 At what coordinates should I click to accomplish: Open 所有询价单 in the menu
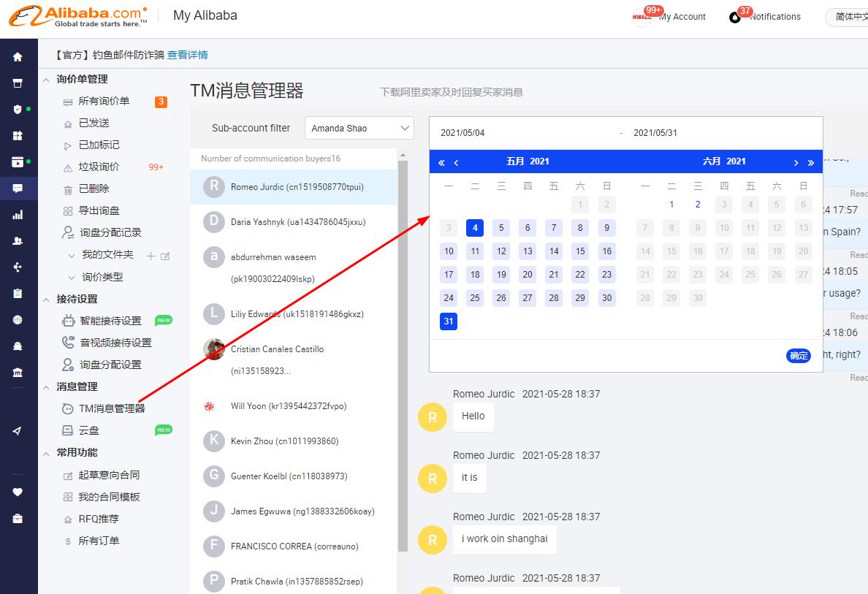(x=104, y=101)
